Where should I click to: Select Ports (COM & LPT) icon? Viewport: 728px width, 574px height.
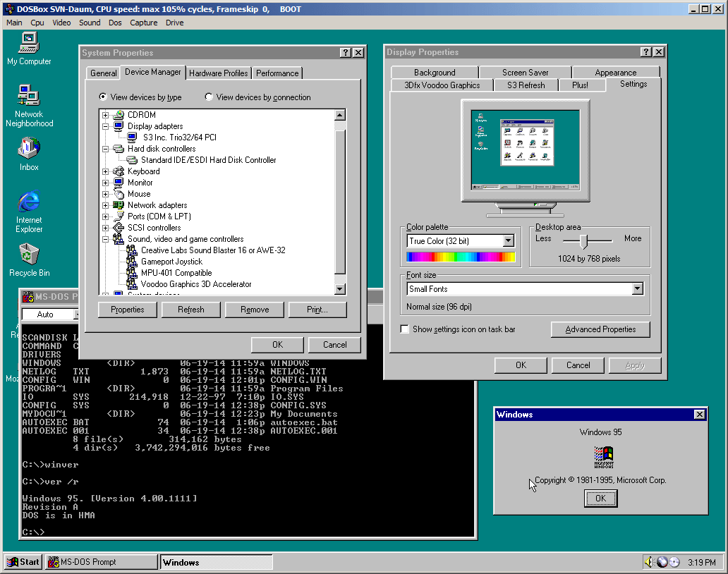(119, 216)
